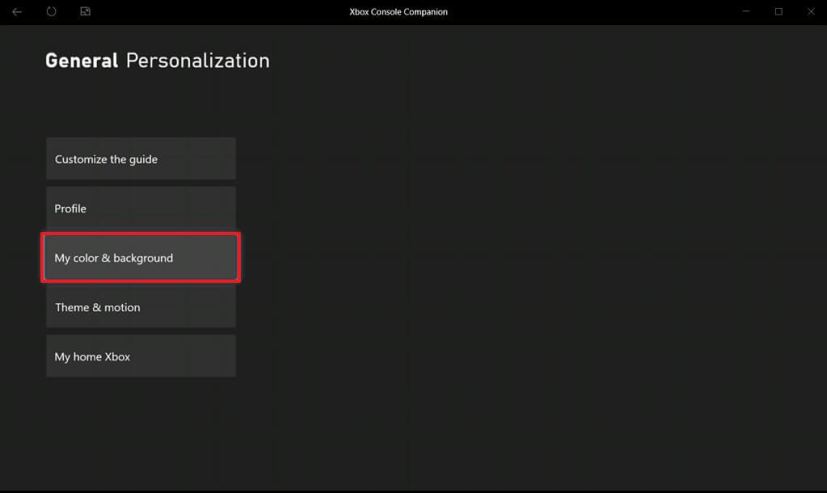Select My color & background
Viewport: 827px width, 493px height.
(141, 258)
